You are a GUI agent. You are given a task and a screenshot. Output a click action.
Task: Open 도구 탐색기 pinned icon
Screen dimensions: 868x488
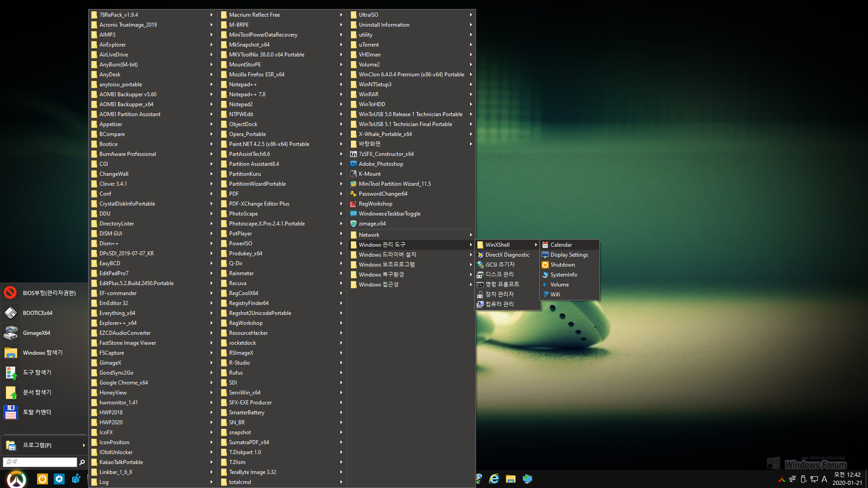click(10, 373)
